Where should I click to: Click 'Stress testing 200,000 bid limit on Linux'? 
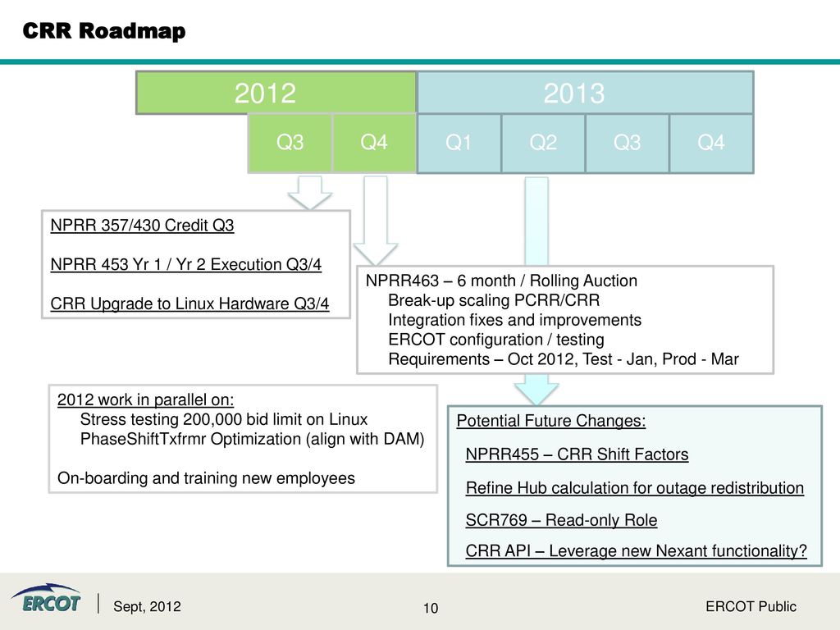pos(224,419)
